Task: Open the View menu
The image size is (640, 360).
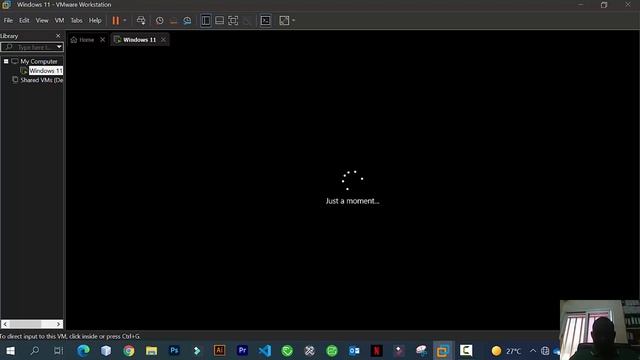Action: (42, 20)
